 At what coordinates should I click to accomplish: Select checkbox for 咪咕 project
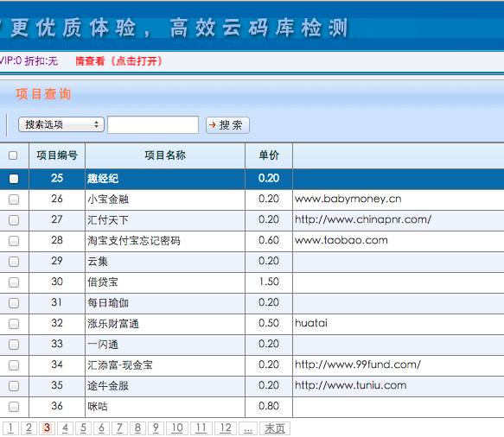pos(14,407)
